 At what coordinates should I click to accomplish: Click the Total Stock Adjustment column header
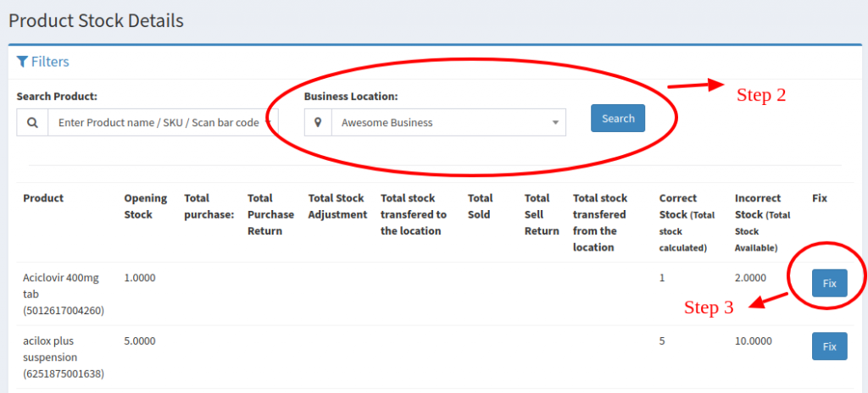[337, 206]
